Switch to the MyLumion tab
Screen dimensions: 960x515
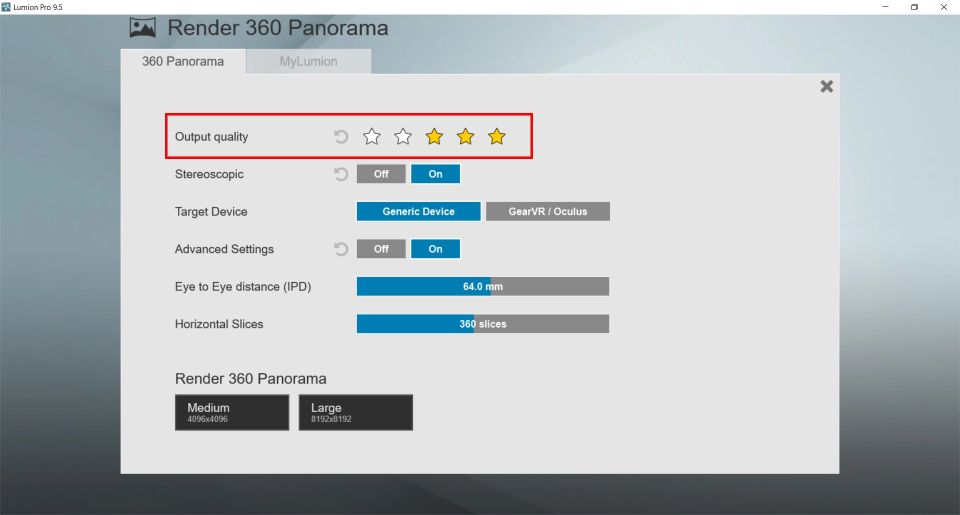click(x=308, y=62)
